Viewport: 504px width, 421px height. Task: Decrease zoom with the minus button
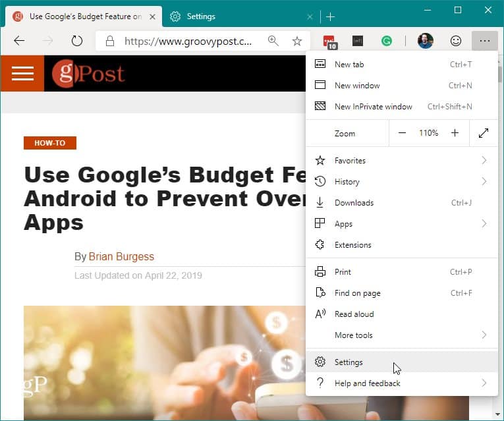[x=402, y=133]
